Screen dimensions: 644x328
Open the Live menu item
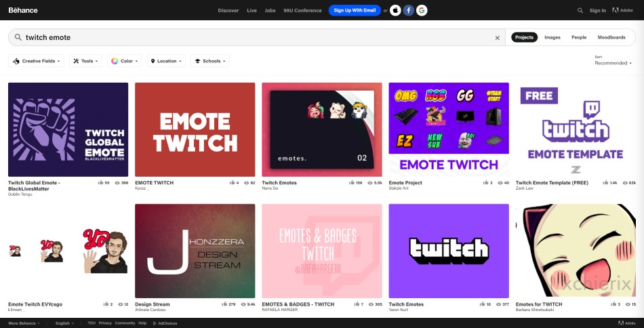tap(251, 11)
